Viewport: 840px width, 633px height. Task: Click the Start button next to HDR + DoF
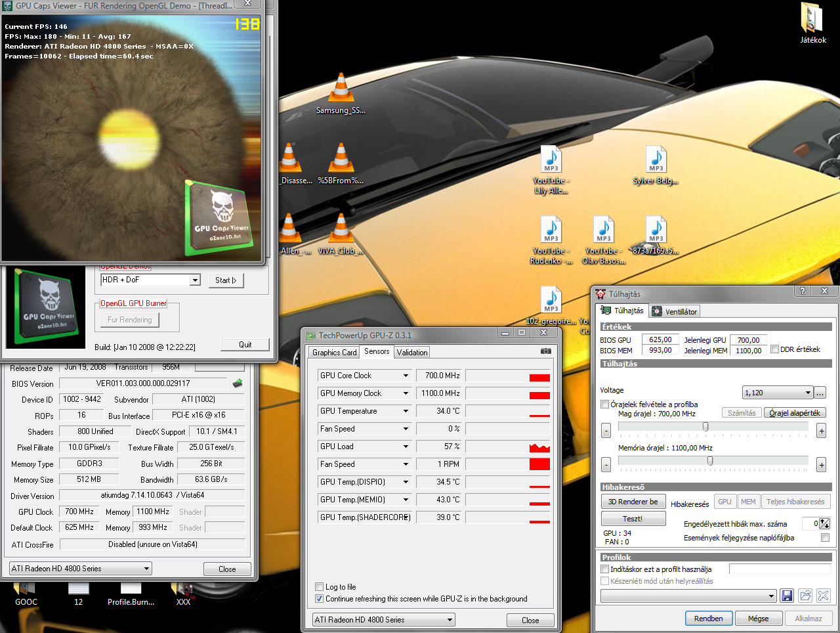(x=226, y=280)
